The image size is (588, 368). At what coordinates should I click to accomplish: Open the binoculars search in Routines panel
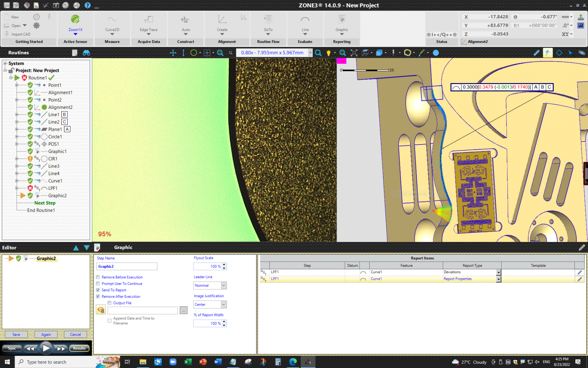point(86,52)
